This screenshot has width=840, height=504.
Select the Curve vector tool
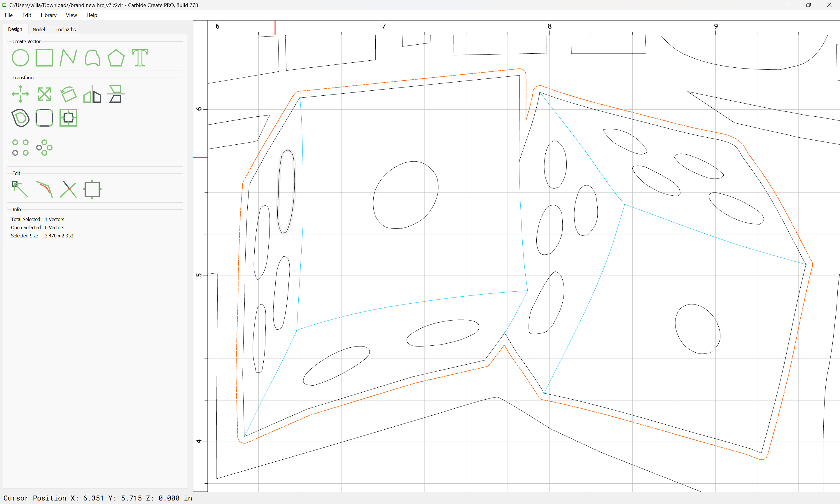92,58
